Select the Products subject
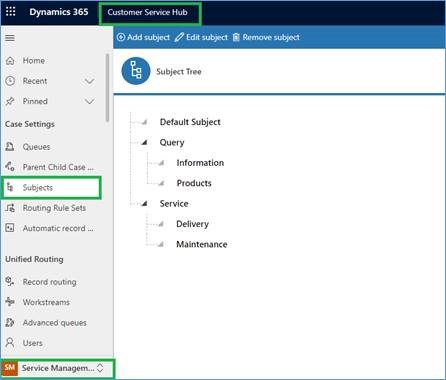 click(194, 183)
